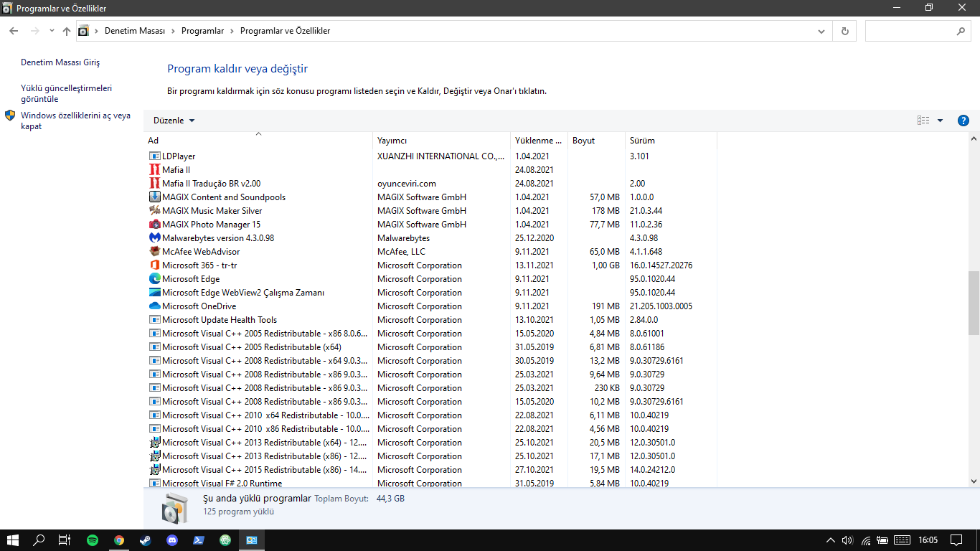Image resolution: width=980 pixels, height=551 pixels.
Task: Open Spotify from the taskbar
Action: tap(93, 540)
